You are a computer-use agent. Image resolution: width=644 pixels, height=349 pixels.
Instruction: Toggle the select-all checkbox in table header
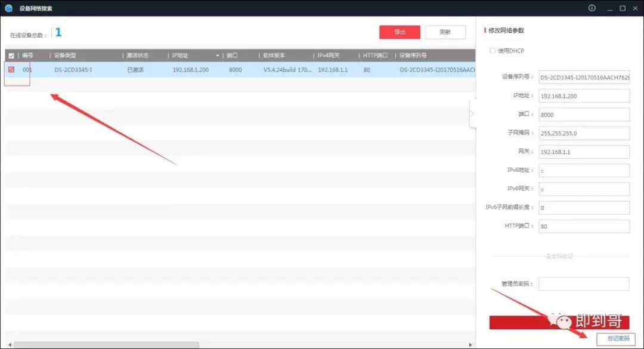(x=11, y=55)
